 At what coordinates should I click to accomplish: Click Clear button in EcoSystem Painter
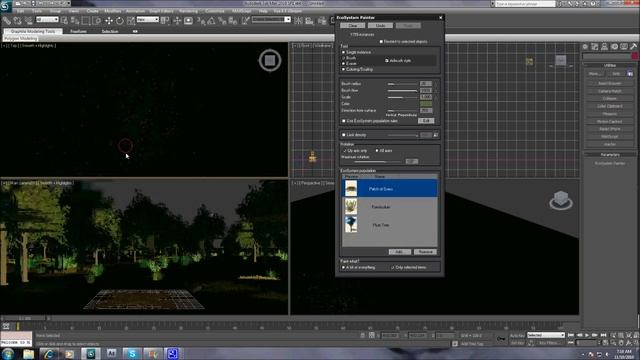point(353,26)
